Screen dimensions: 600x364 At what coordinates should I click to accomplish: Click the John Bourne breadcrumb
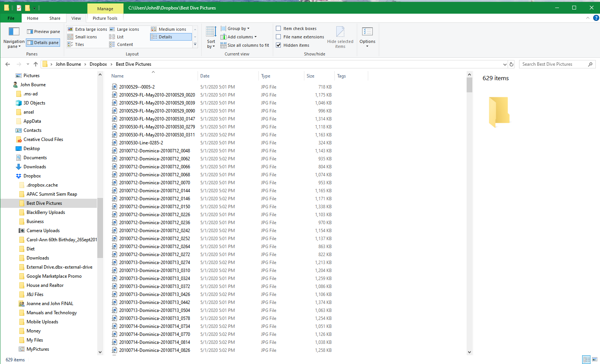pyautogui.click(x=68, y=64)
